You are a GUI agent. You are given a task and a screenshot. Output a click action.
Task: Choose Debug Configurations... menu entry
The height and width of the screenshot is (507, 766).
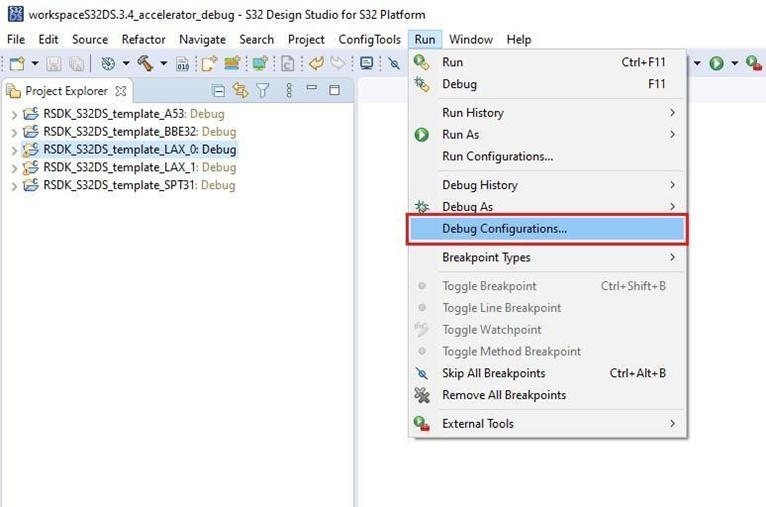(x=547, y=229)
